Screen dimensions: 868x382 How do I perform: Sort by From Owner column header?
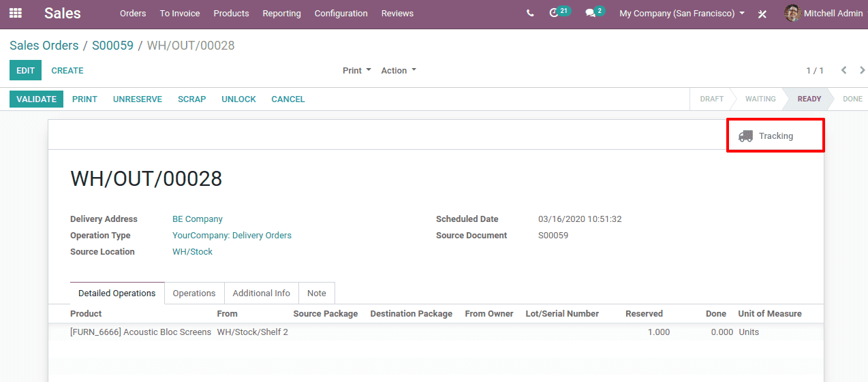pos(489,314)
